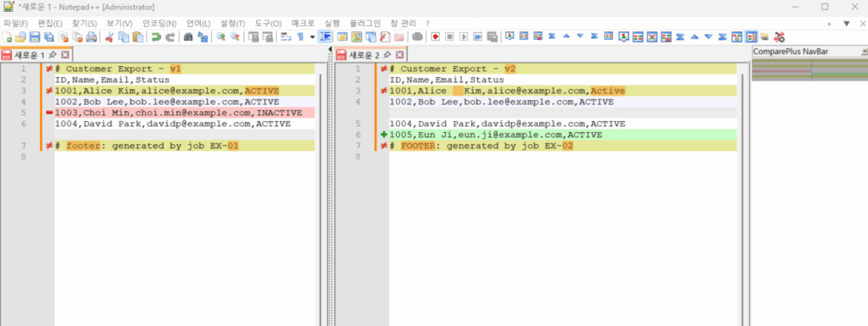Click the Folder as Workspace icon

click(399, 37)
